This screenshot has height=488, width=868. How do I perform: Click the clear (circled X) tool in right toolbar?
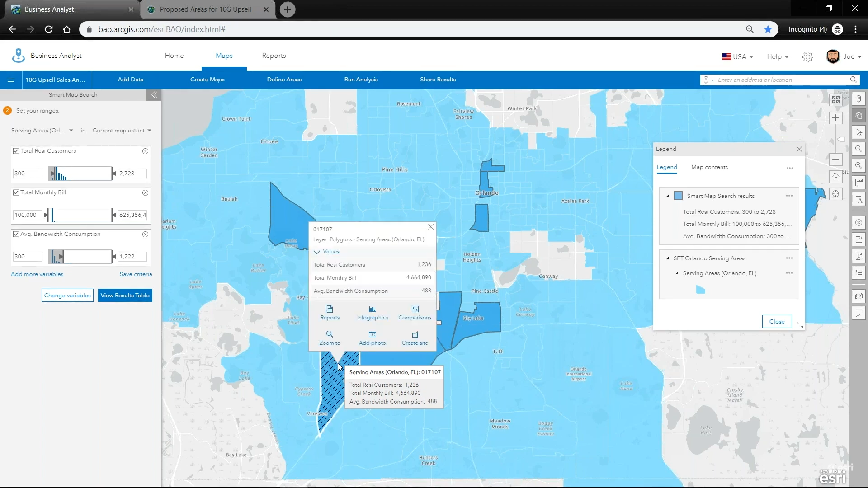pyautogui.click(x=859, y=223)
